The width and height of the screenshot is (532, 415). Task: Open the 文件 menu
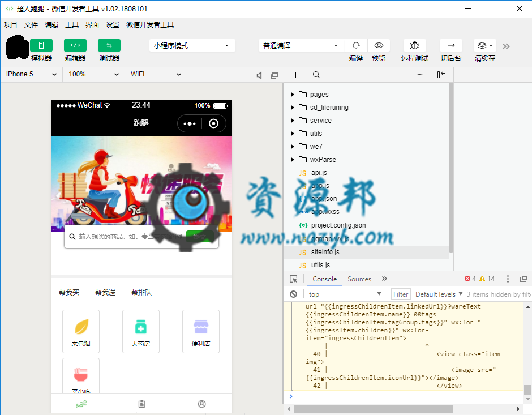click(31, 24)
